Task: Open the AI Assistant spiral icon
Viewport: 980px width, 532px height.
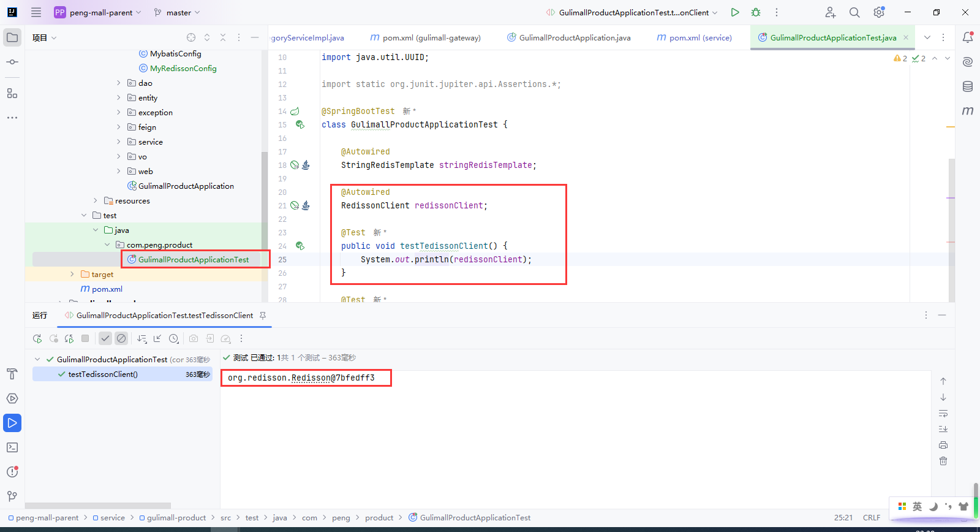Action: pyautogui.click(x=968, y=62)
